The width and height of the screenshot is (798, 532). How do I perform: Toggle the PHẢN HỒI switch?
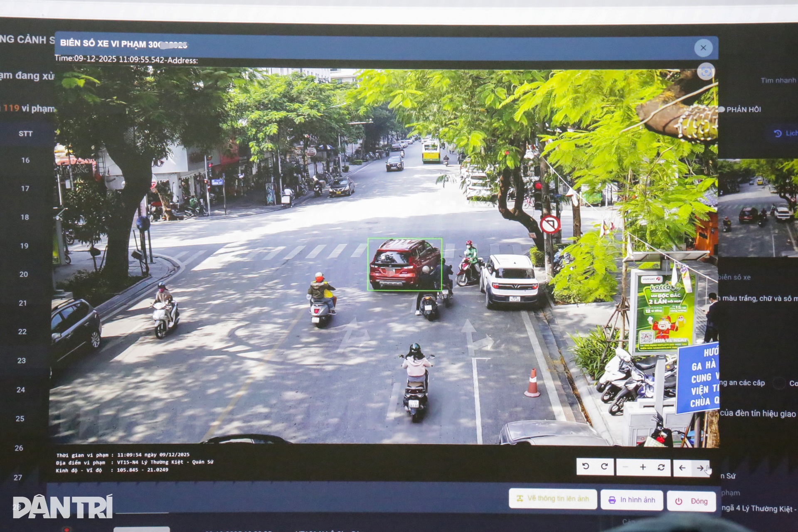pyautogui.click(x=721, y=109)
